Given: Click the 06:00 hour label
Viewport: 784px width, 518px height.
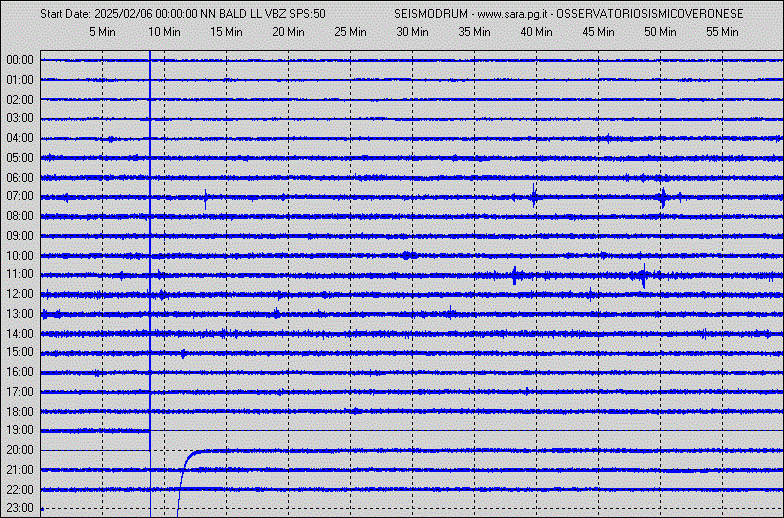Looking at the screenshot, I should coord(20,178).
